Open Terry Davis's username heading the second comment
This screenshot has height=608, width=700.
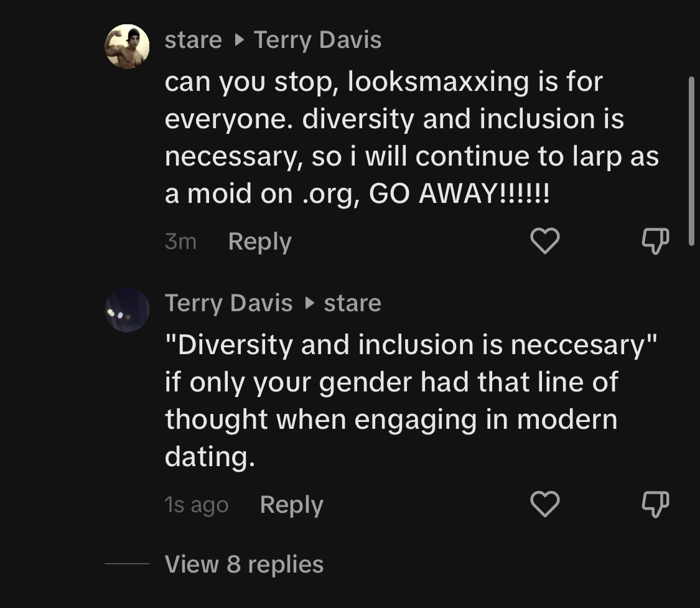tap(228, 303)
